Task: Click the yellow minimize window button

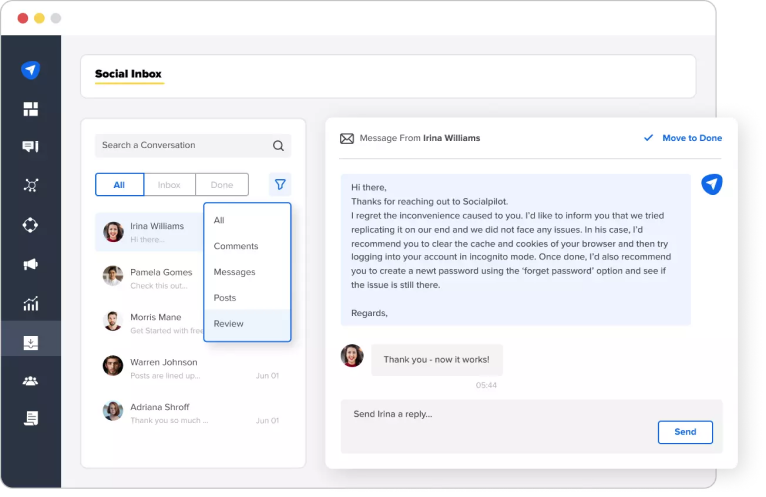Action: click(x=39, y=18)
